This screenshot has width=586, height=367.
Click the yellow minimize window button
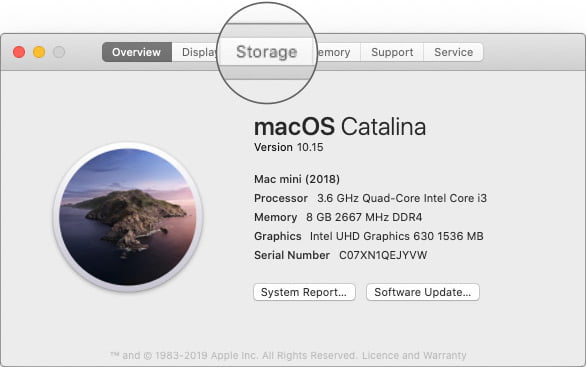tap(39, 52)
